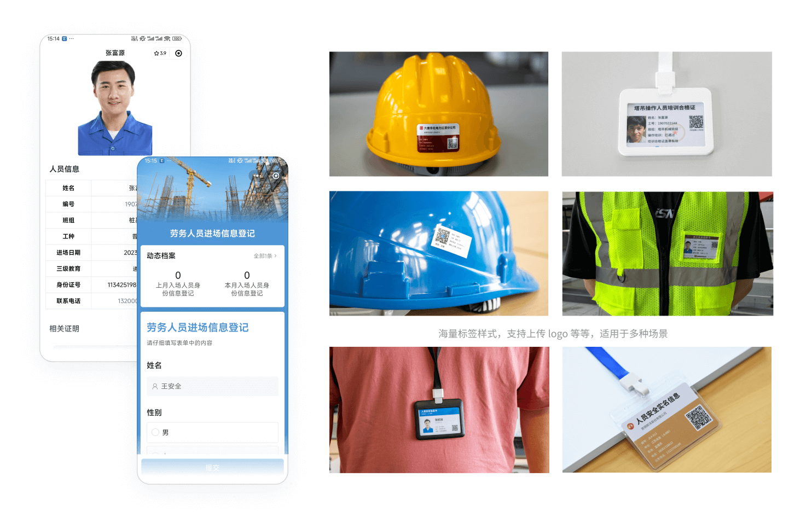Tap the three-dots menu on construction banner
This screenshot has height=512, width=812.
tap(257, 176)
